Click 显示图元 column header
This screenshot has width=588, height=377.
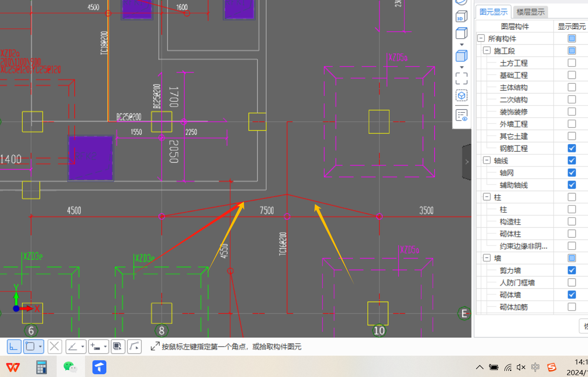click(x=572, y=26)
